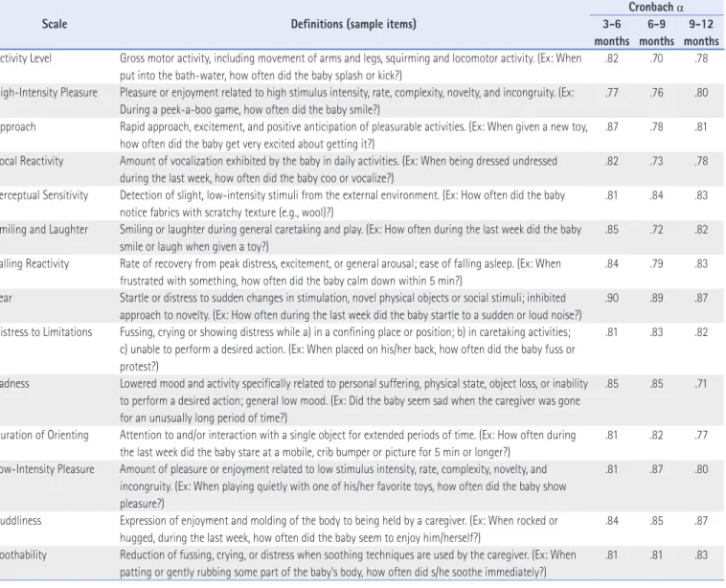The image size is (726, 588).
Task: Select High-Intensity Pleasure's 6-9 months value .76
Action: [656, 93]
